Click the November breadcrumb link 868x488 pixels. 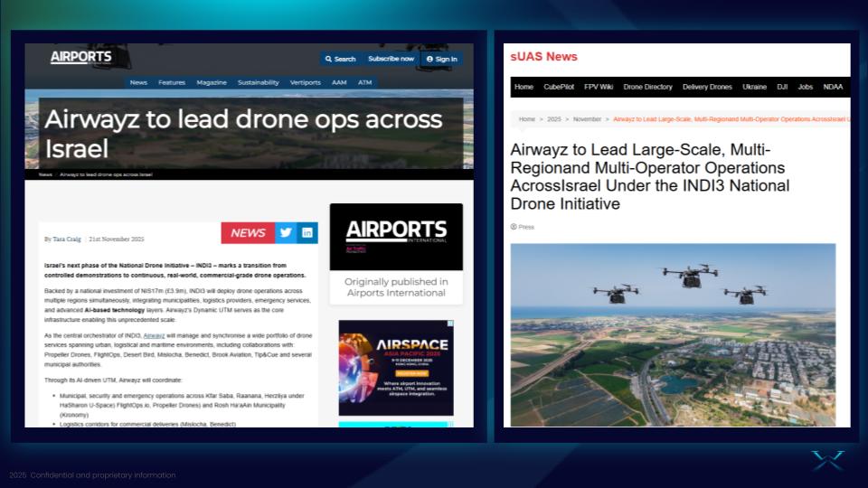point(587,119)
